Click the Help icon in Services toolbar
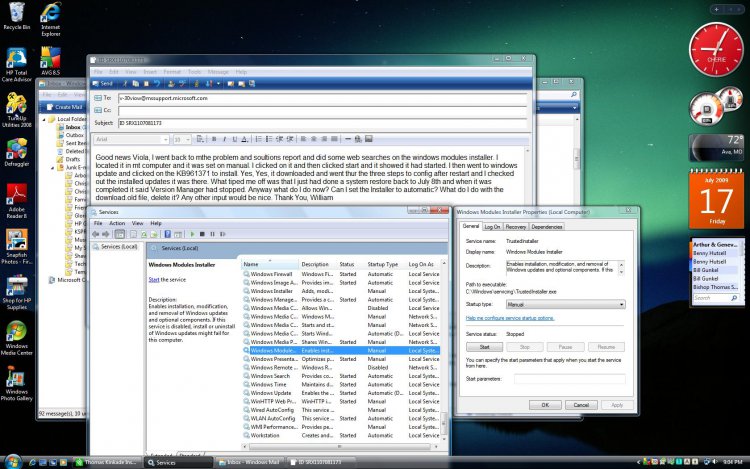The height and width of the screenshot is (469, 750). pyautogui.click(x=168, y=234)
